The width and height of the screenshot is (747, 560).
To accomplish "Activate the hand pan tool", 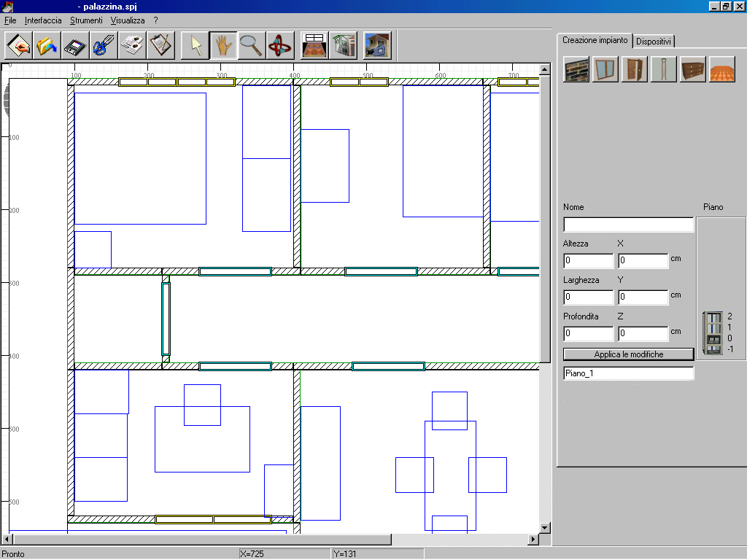I will click(224, 46).
